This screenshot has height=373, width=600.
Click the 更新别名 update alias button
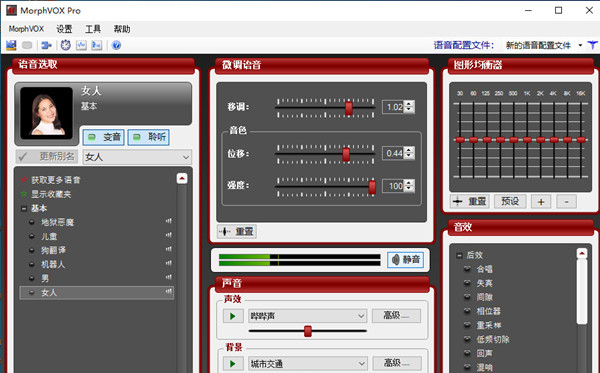pos(47,156)
